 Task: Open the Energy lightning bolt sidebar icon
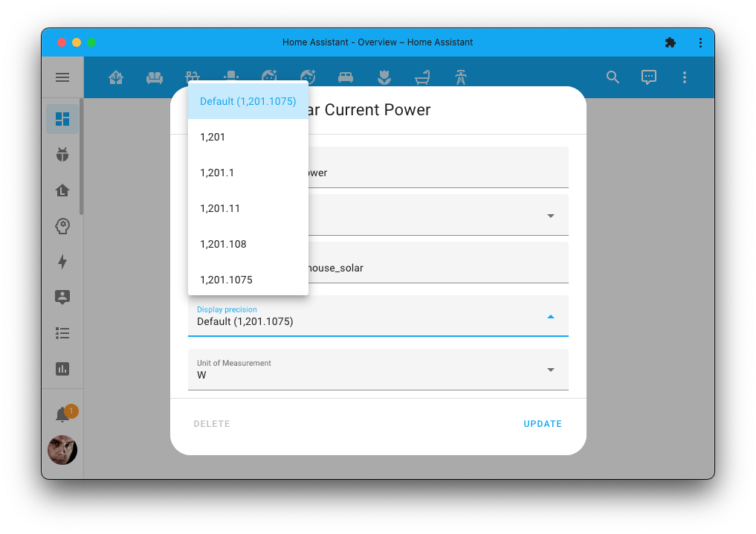tap(62, 262)
